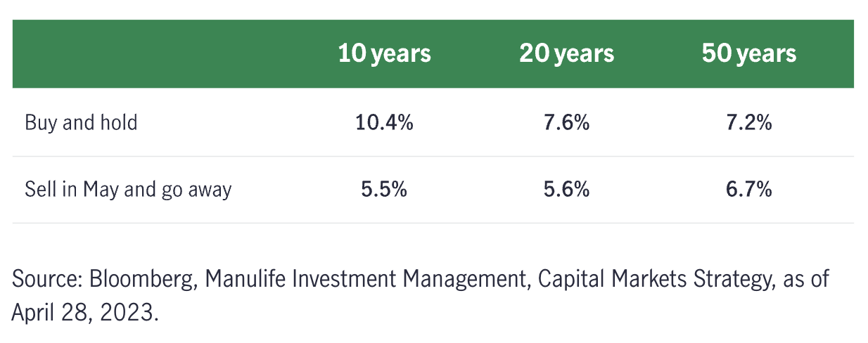Click the "Sell in May and go away" label
The image size is (868, 343).
pyautogui.click(x=128, y=189)
